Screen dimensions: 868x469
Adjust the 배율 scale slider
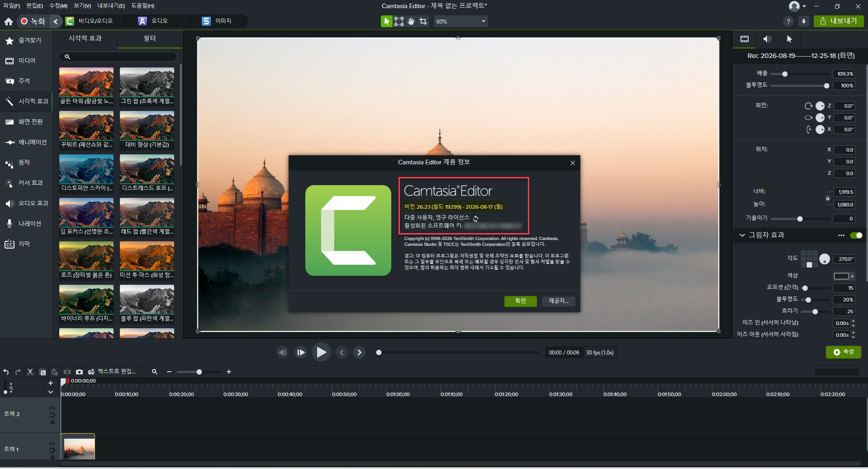[x=785, y=74]
